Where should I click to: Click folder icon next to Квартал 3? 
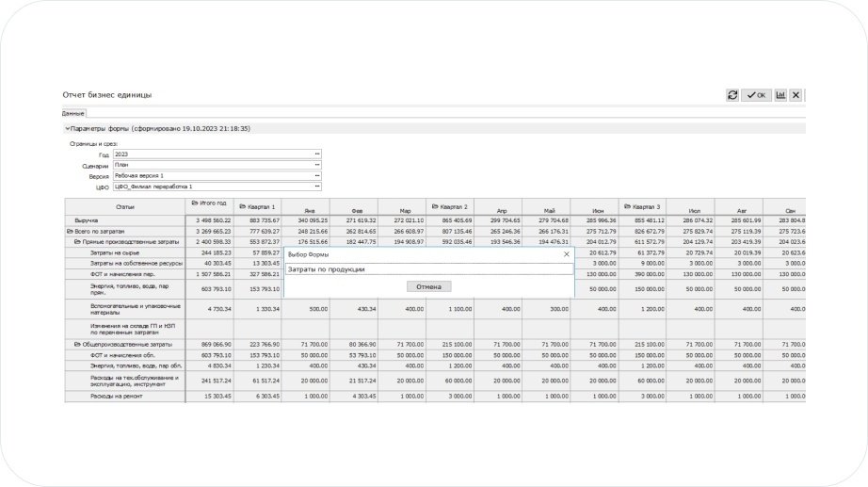point(626,206)
